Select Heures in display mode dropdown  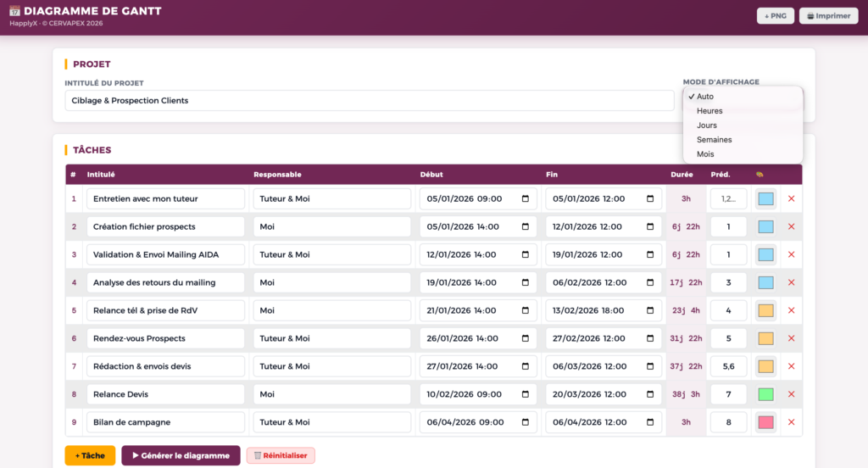[709, 111]
